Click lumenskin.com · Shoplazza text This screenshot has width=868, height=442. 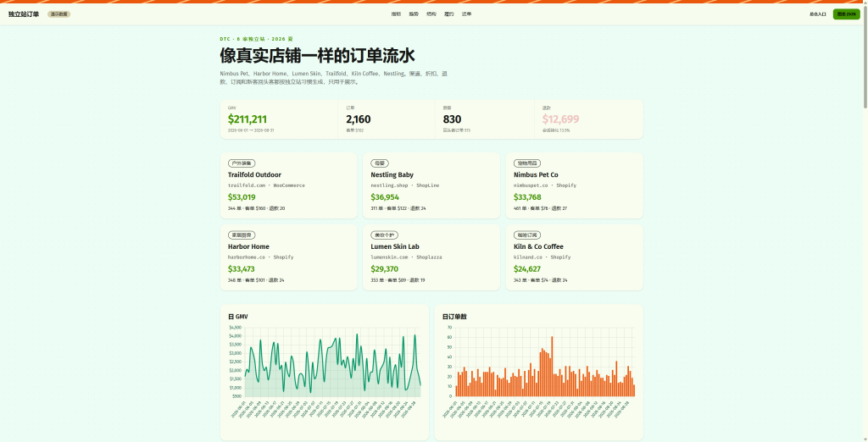(x=406, y=257)
